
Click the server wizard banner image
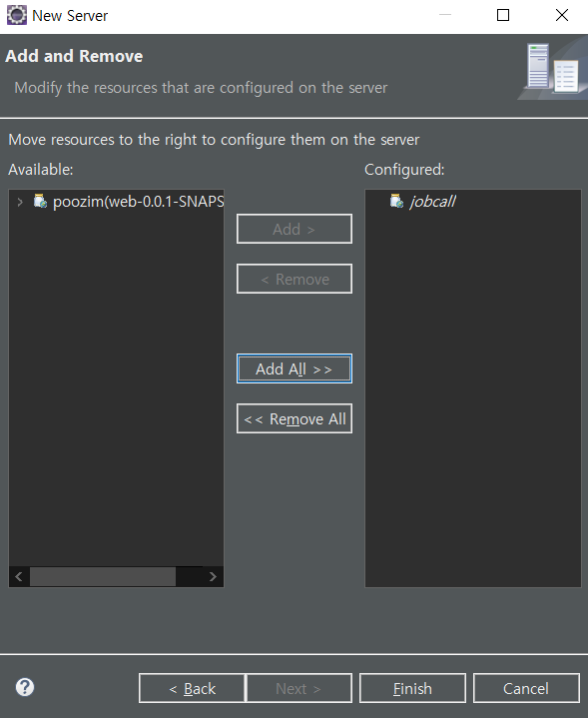pos(553,69)
